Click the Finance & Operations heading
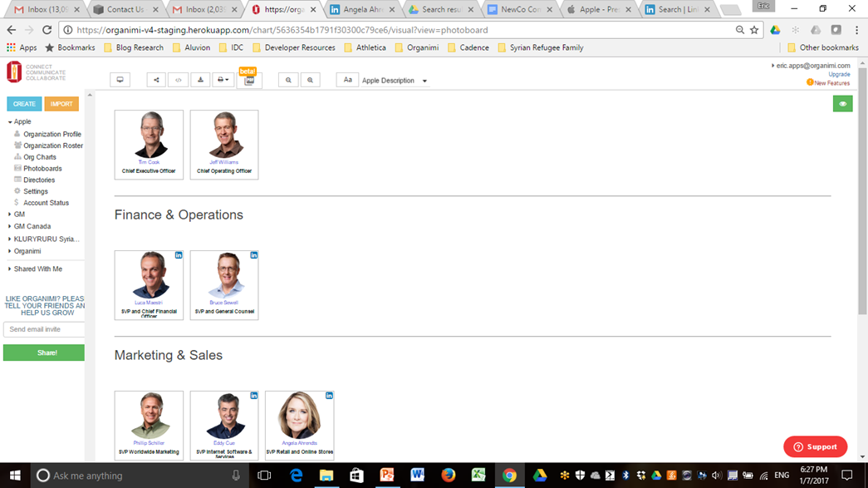Image resolution: width=868 pixels, height=488 pixels. tap(179, 215)
